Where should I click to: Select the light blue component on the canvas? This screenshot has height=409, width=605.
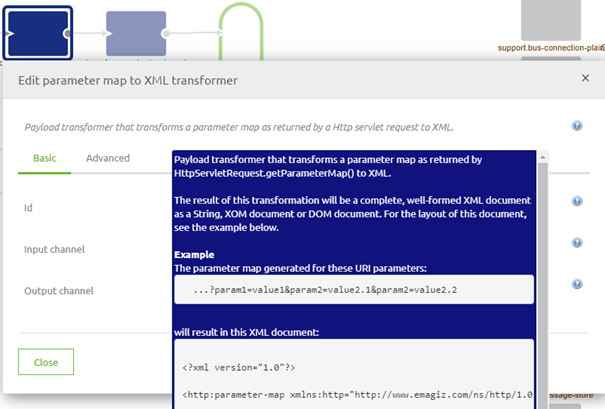coord(136,34)
